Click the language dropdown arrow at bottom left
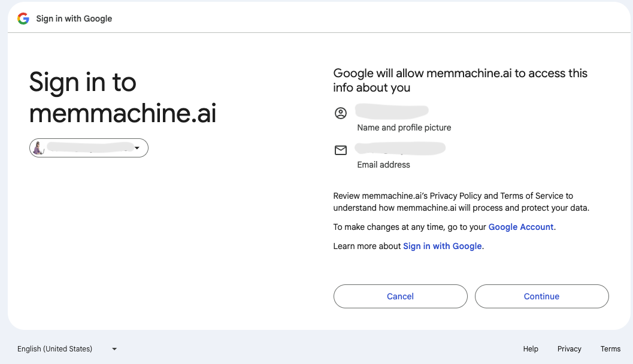633x364 pixels. coord(114,349)
